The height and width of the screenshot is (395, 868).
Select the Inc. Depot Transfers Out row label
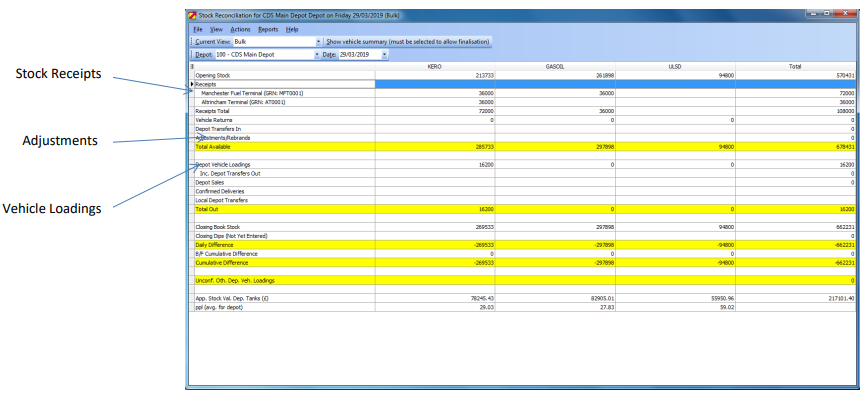pyautogui.click(x=230, y=173)
